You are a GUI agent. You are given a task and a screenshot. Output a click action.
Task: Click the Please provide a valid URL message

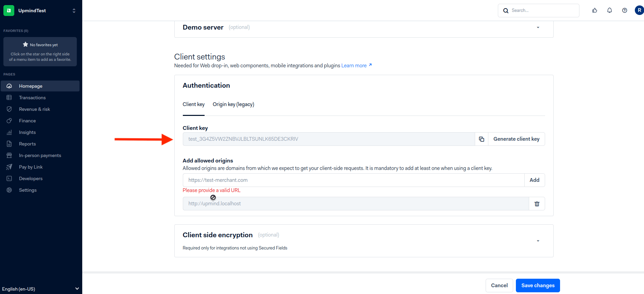[x=211, y=190]
